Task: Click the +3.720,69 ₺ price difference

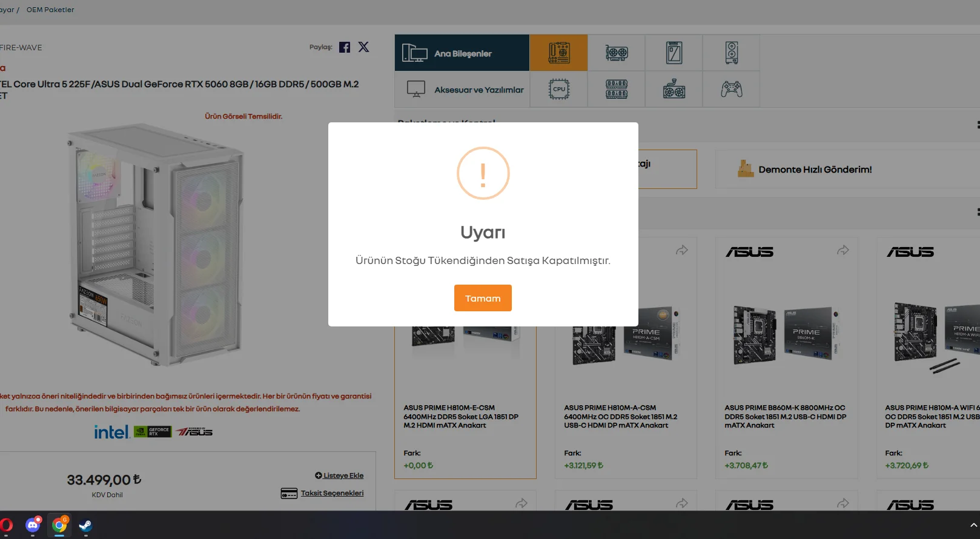Action: coord(907,466)
